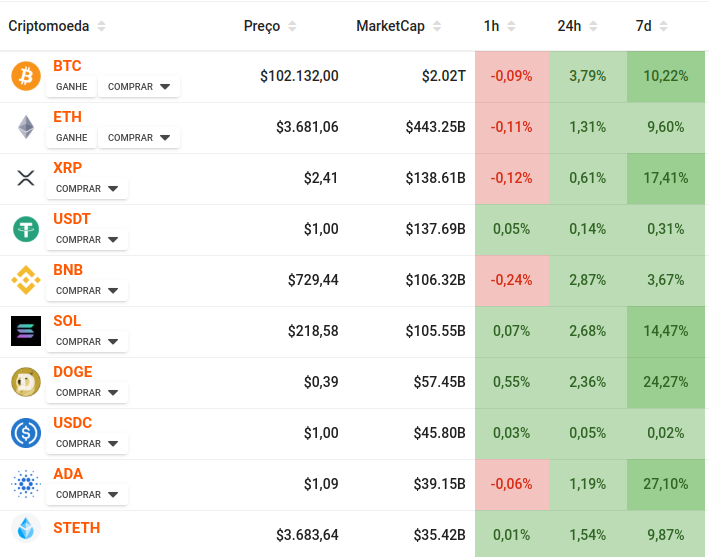Image resolution: width=709 pixels, height=557 pixels.
Task: Click the Cardano ADA icon
Action: 26,484
